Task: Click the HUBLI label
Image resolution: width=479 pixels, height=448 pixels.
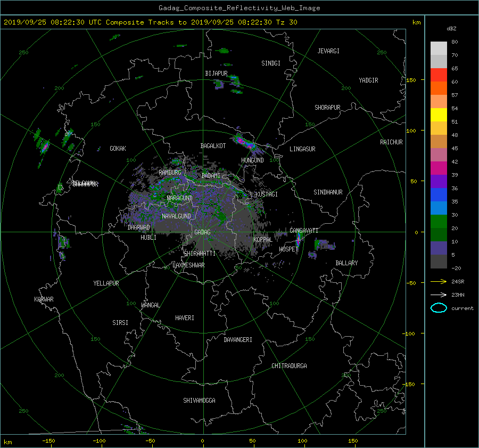Action: click(x=148, y=238)
